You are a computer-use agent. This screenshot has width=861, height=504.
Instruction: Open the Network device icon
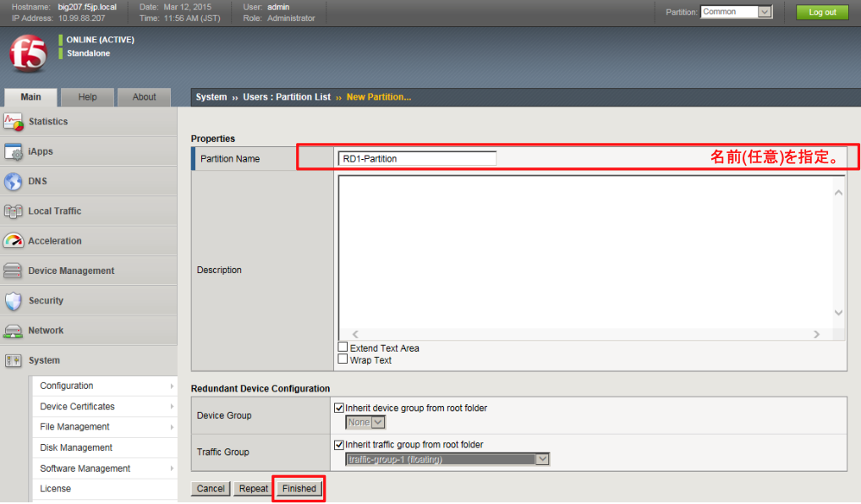click(x=14, y=331)
